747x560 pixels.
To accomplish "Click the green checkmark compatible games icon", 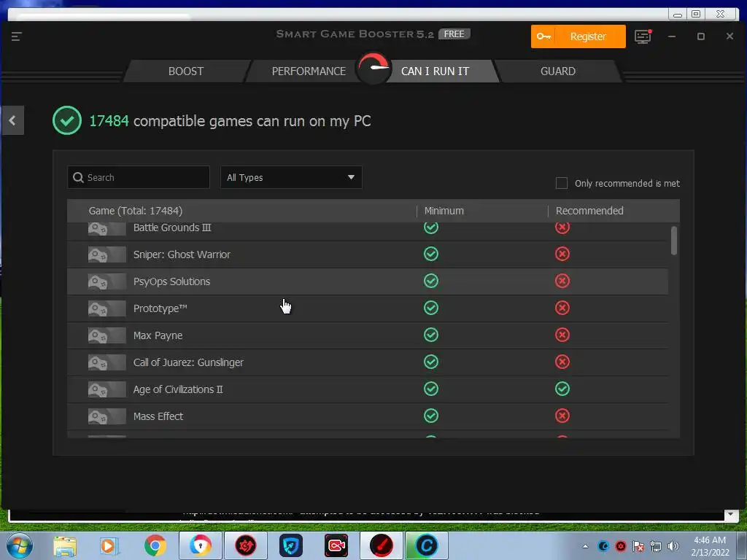I will pos(66,120).
